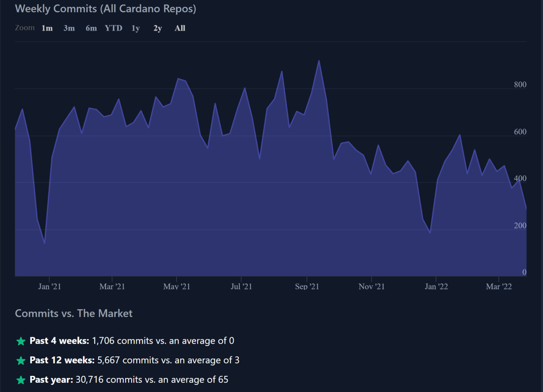The image size is (543, 392).
Task: Select the Commits vs. The Market heading
Action: (73, 313)
